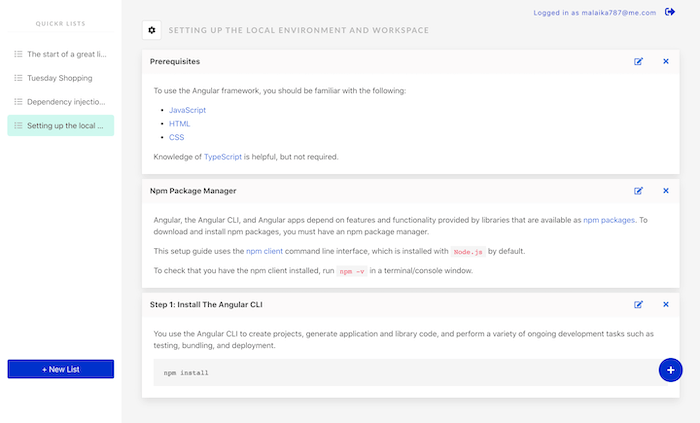Screen dimensions: 700x423
Task: Click the npm client link
Action: click(267, 251)
